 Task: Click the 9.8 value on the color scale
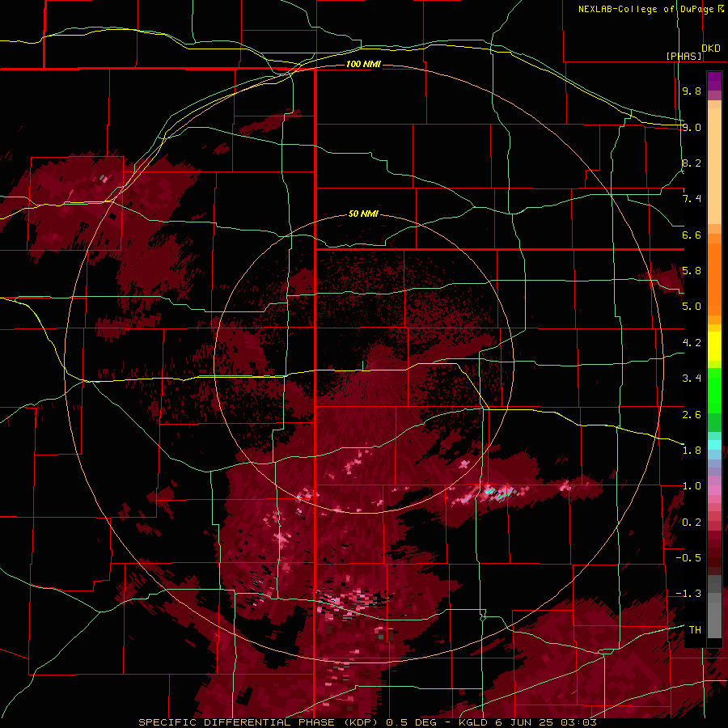pyautogui.click(x=692, y=91)
